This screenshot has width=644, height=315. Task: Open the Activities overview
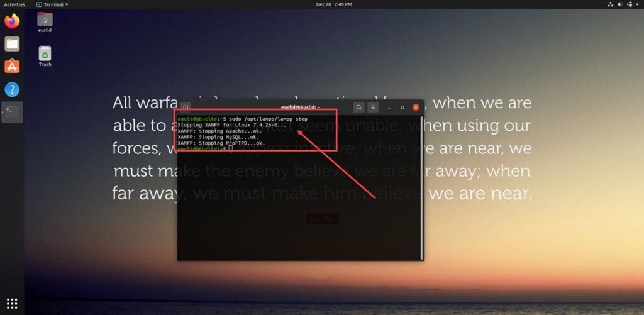[x=14, y=4]
